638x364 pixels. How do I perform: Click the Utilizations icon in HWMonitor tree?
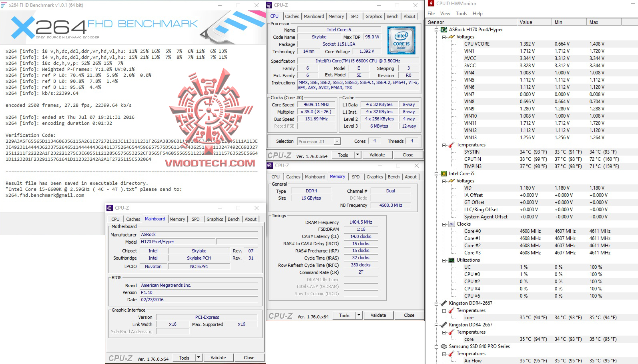(451, 260)
